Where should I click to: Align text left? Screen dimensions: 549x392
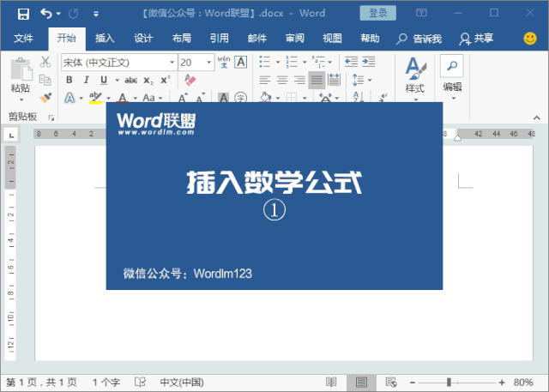(265, 80)
